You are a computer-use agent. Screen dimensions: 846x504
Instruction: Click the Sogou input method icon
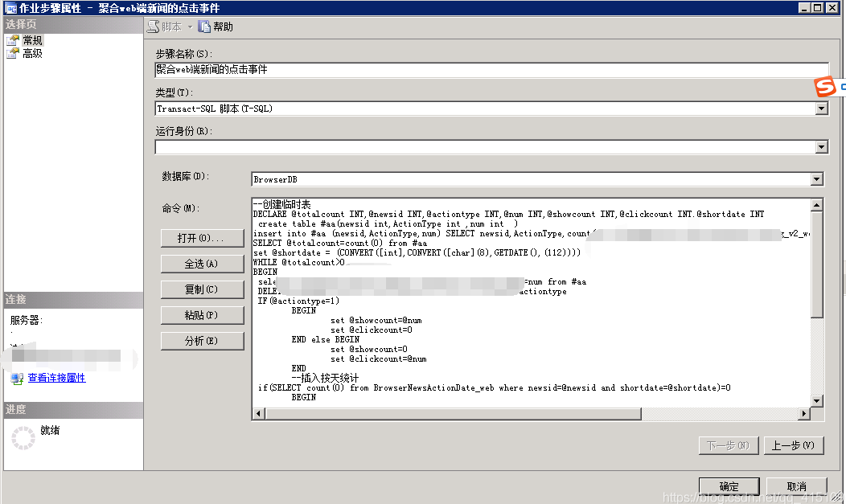(x=825, y=87)
